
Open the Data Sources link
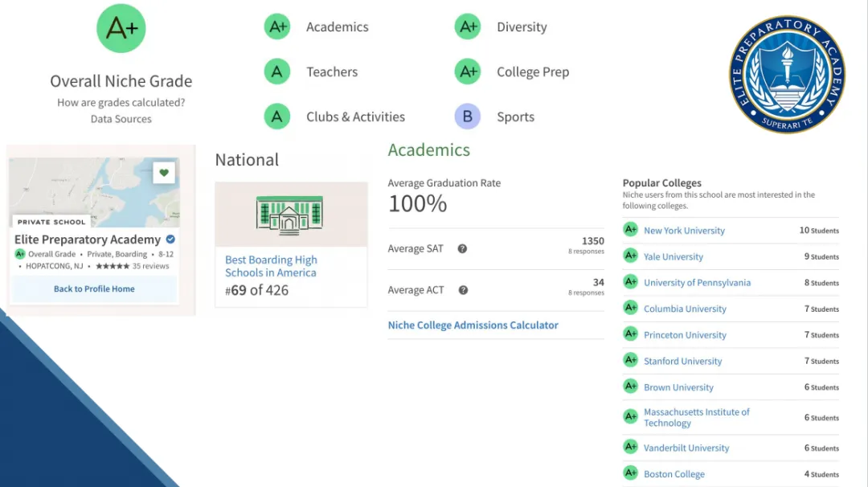coord(121,119)
